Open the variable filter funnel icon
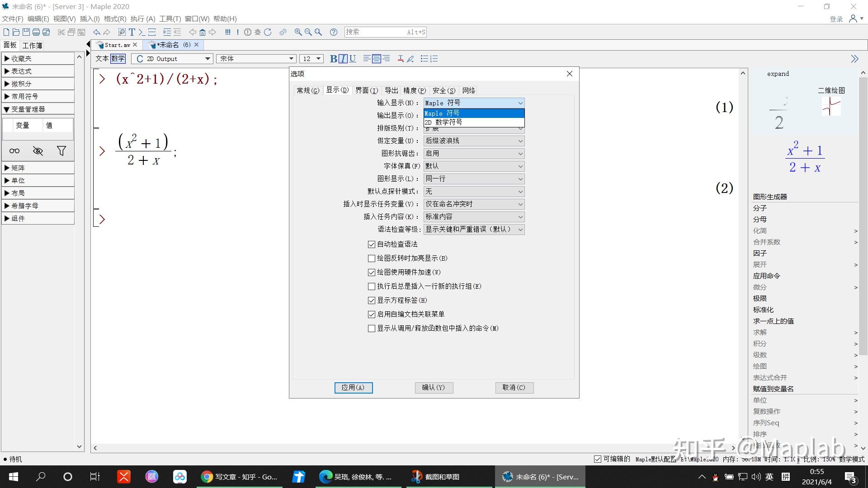The height and width of the screenshot is (488, 868). [61, 151]
